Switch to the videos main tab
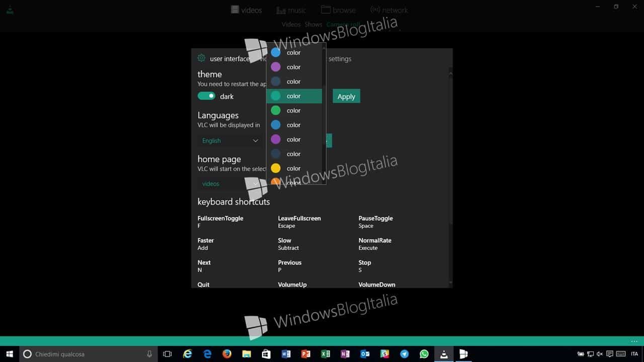The height and width of the screenshot is (362, 644). [x=246, y=10]
